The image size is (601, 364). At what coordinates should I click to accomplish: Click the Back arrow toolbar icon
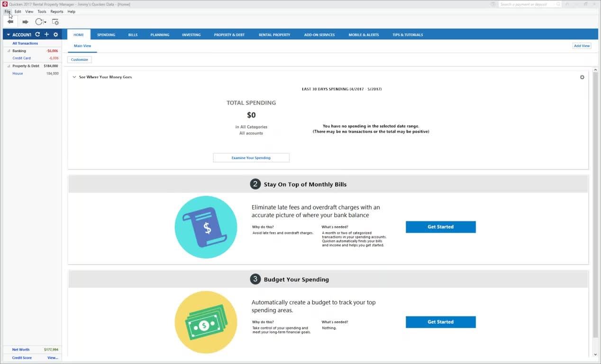coord(10,22)
